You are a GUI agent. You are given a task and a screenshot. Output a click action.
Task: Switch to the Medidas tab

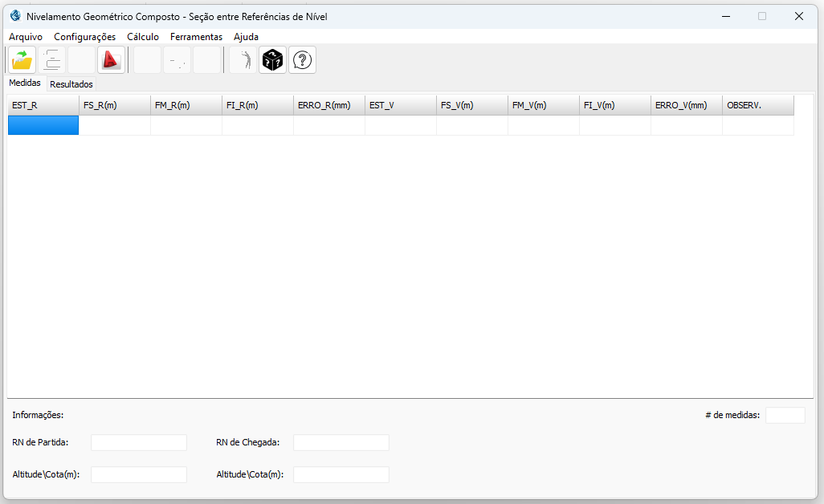24,83
